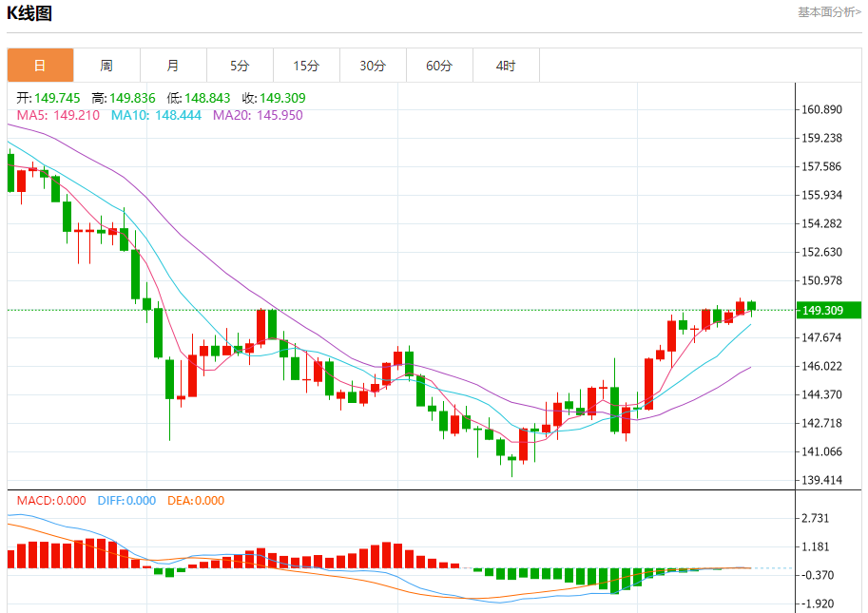Click the -0.370 MACD axis label

tap(816, 575)
